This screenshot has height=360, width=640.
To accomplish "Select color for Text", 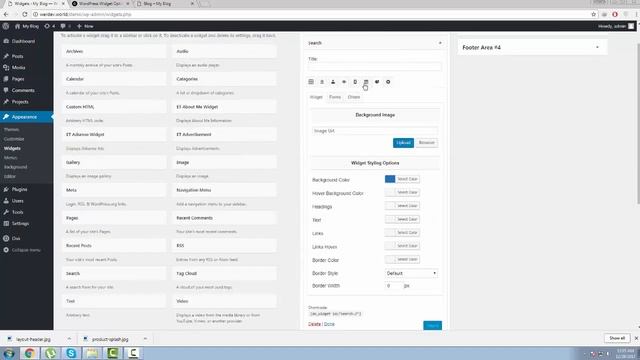I will (402, 220).
